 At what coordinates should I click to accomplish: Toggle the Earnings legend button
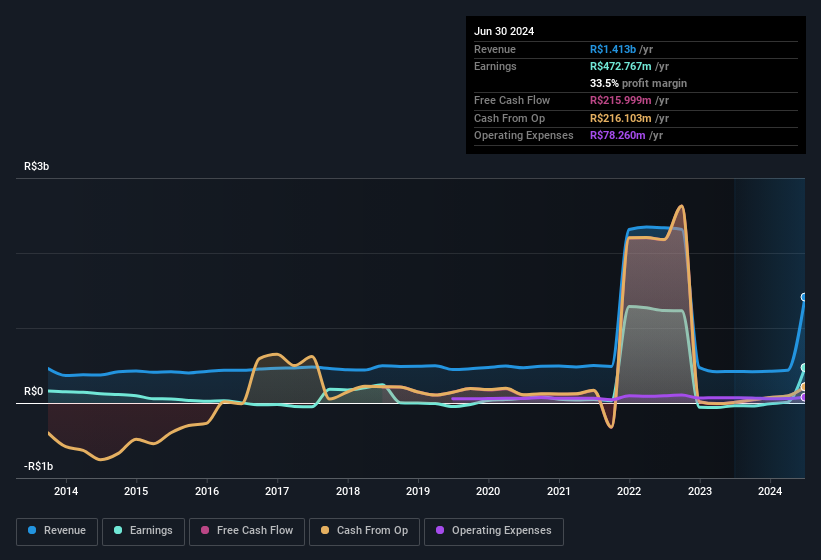click(x=143, y=531)
